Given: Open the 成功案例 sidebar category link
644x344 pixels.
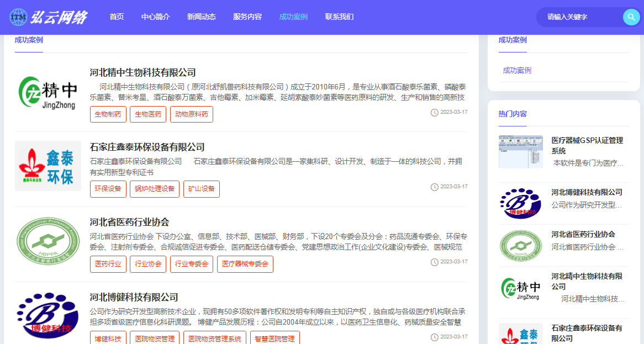Looking at the screenshot, I should tap(517, 70).
